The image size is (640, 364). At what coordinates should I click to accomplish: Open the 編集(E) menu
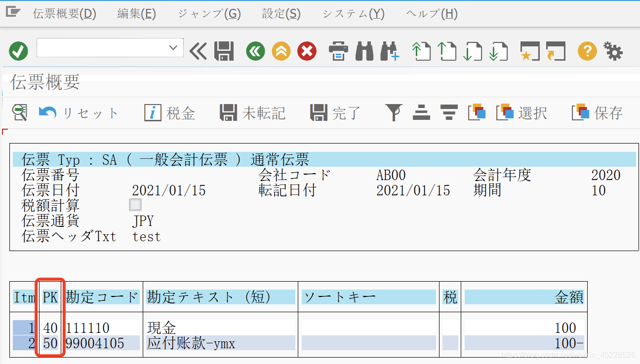click(x=136, y=14)
